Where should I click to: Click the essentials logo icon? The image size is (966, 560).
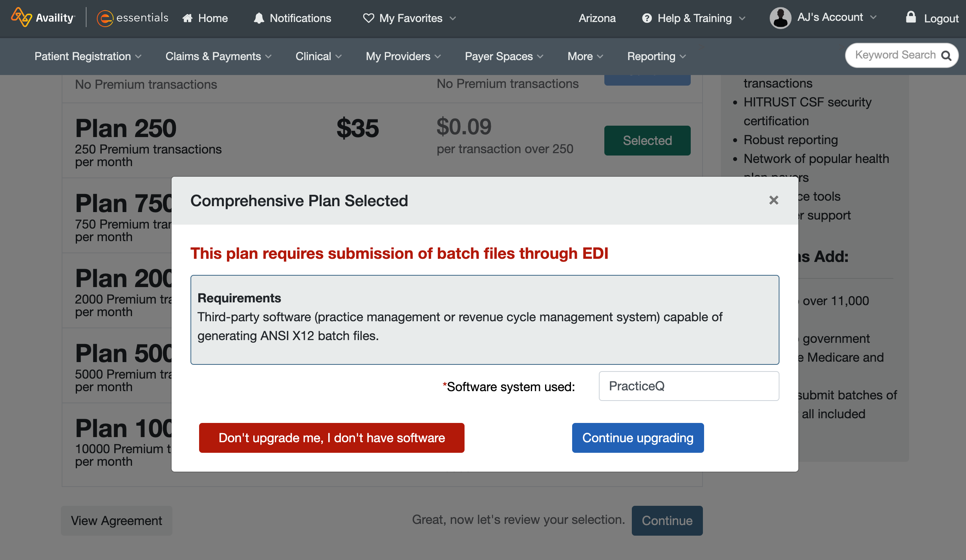pyautogui.click(x=105, y=18)
